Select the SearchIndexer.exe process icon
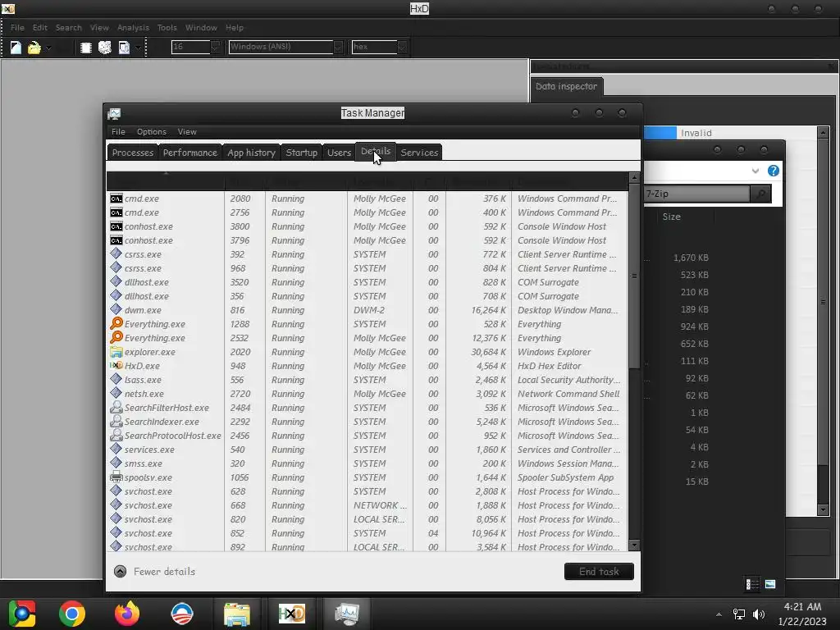The width and height of the screenshot is (840, 630). click(116, 421)
